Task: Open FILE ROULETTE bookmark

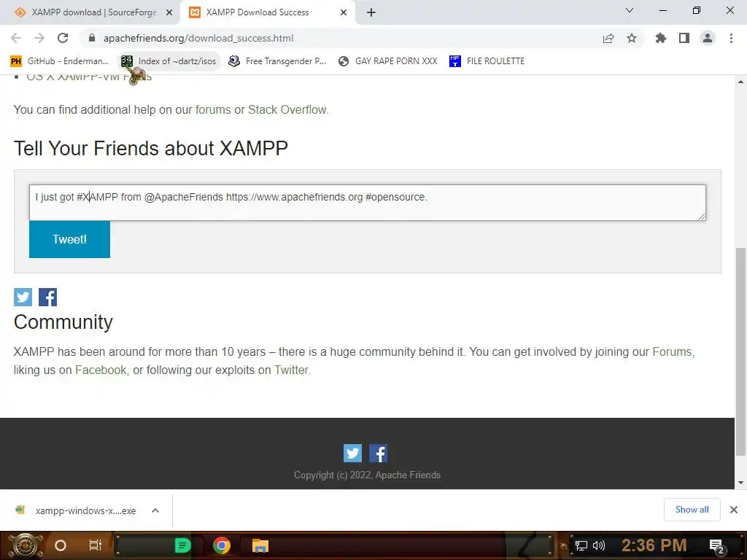Action: point(487,61)
